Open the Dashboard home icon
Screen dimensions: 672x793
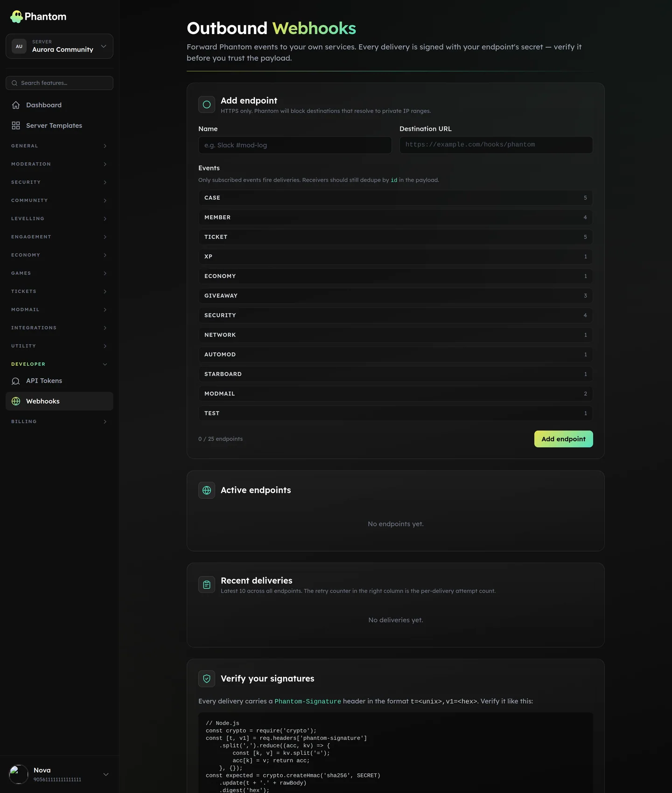[16, 105]
